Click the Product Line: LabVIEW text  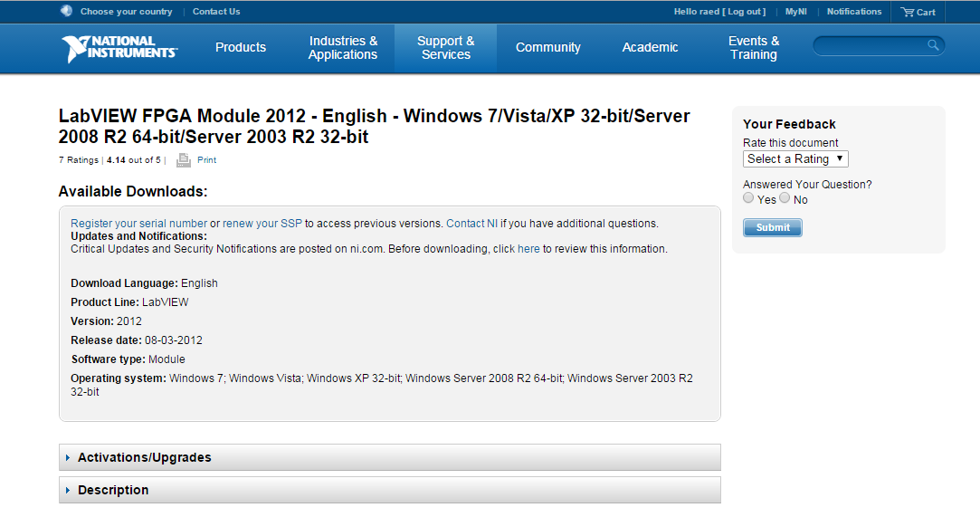click(129, 302)
